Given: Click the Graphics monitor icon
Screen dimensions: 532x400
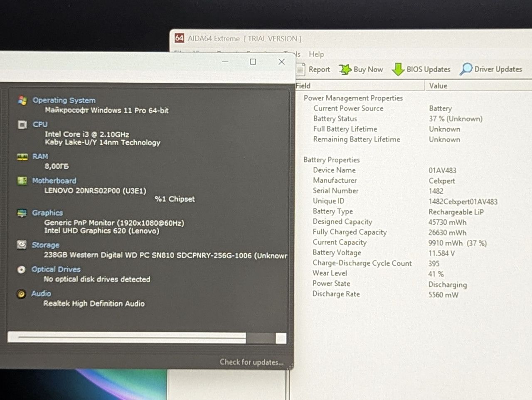Looking at the screenshot, I should click(22, 213).
